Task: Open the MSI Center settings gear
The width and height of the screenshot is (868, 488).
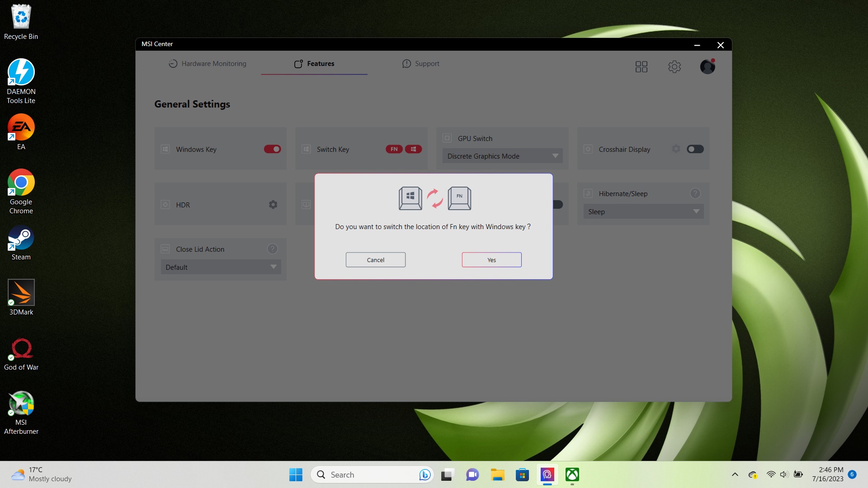Action: [x=674, y=67]
